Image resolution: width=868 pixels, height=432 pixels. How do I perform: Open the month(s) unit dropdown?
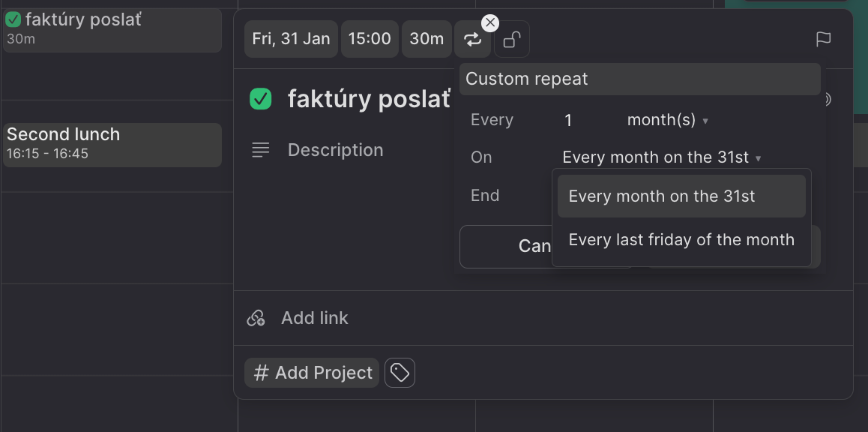pyautogui.click(x=667, y=120)
